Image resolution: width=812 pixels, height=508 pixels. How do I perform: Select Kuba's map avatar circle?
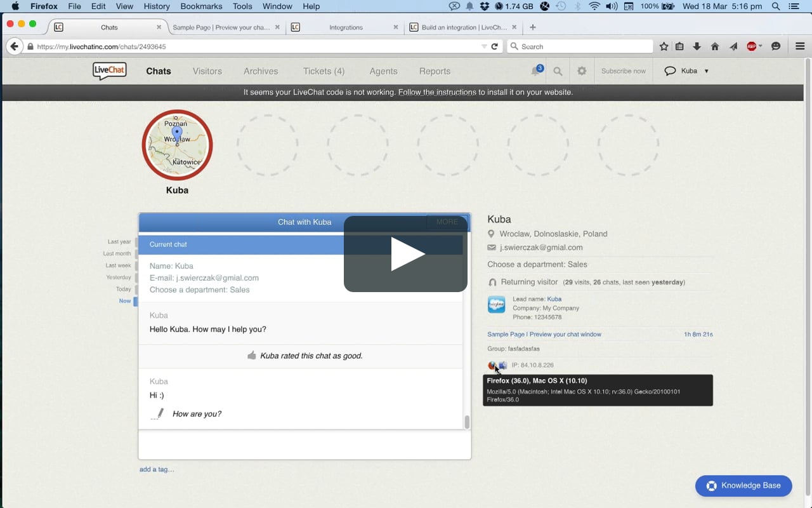[177, 145]
